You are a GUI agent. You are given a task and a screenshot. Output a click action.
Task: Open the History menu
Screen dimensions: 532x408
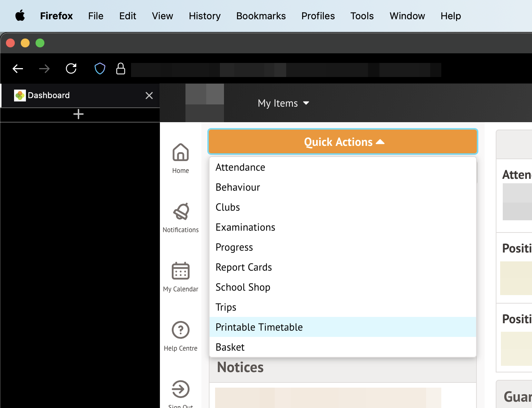(x=205, y=16)
